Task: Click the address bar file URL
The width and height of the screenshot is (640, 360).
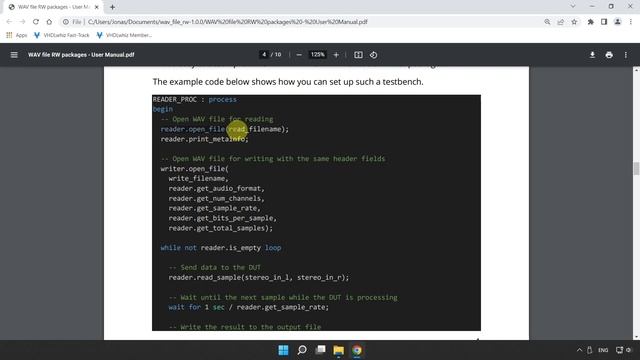Action: coord(227,22)
